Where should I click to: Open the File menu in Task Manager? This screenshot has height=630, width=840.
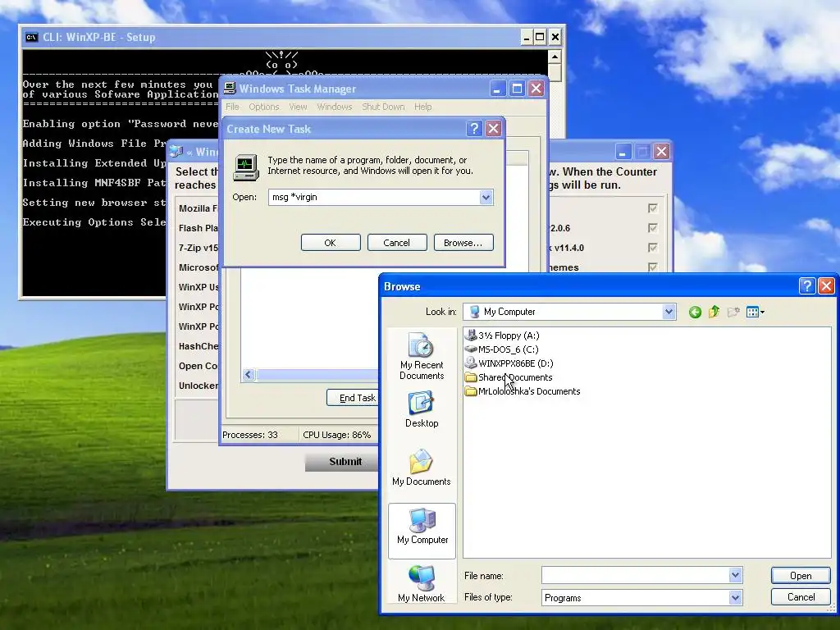coord(232,107)
